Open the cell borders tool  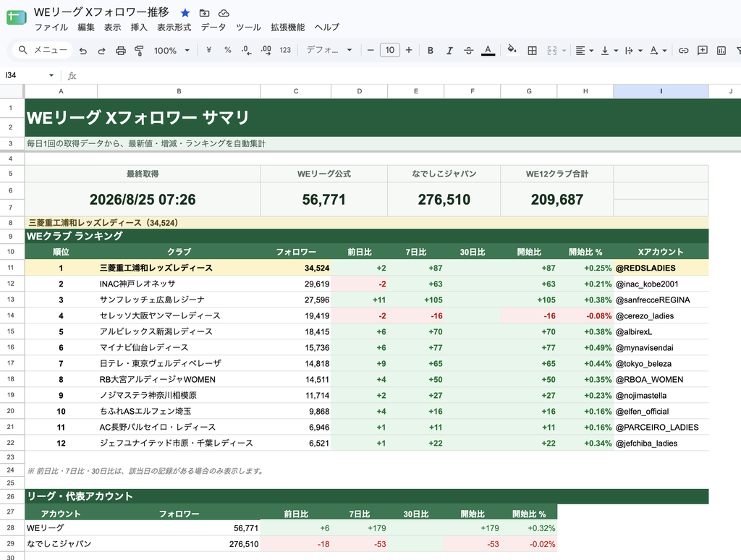(x=532, y=50)
